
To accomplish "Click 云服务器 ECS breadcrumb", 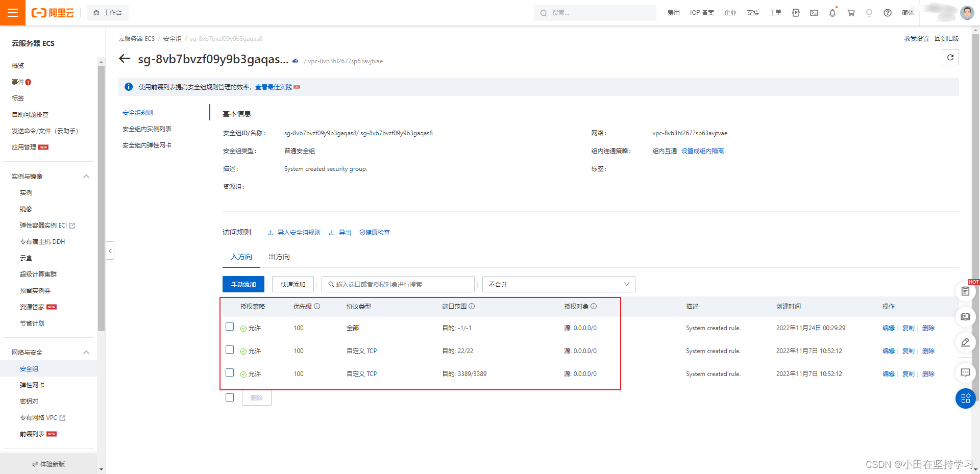I will click(136, 39).
